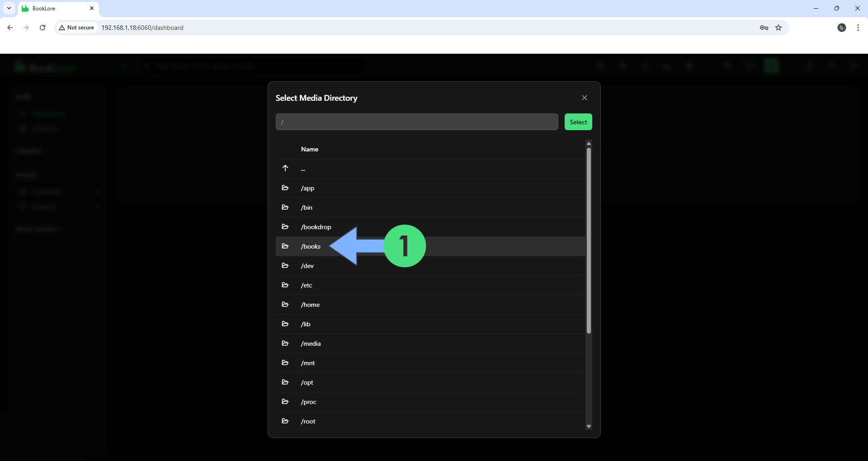This screenshot has height=461, width=868.
Task: Click the up arrow parent directory icon
Action: click(x=285, y=169)
